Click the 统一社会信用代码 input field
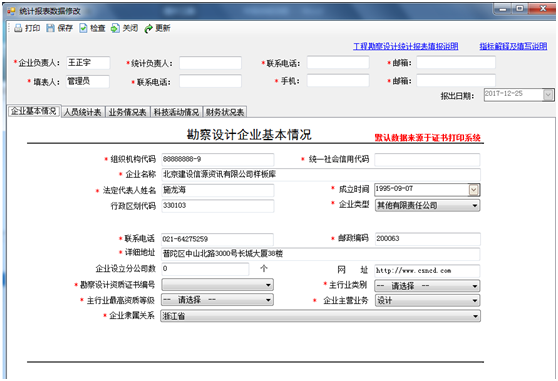This screenshot has width=558, height=381. click(427, 159)
